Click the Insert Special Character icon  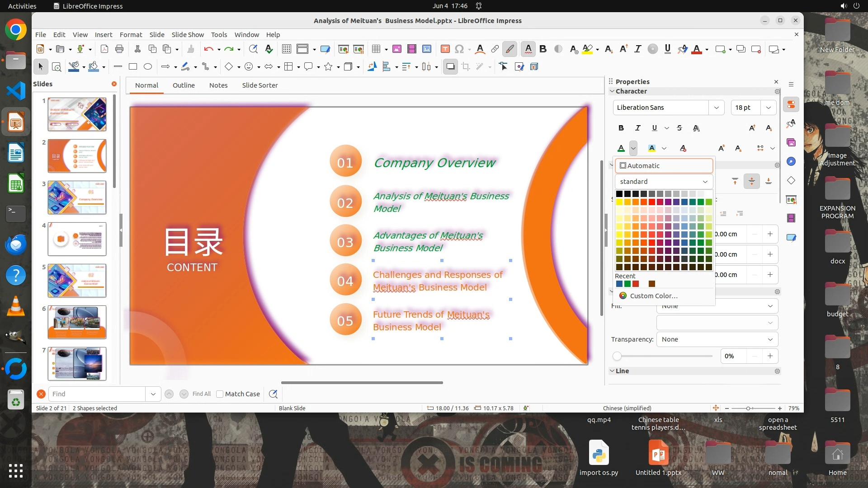459,49
